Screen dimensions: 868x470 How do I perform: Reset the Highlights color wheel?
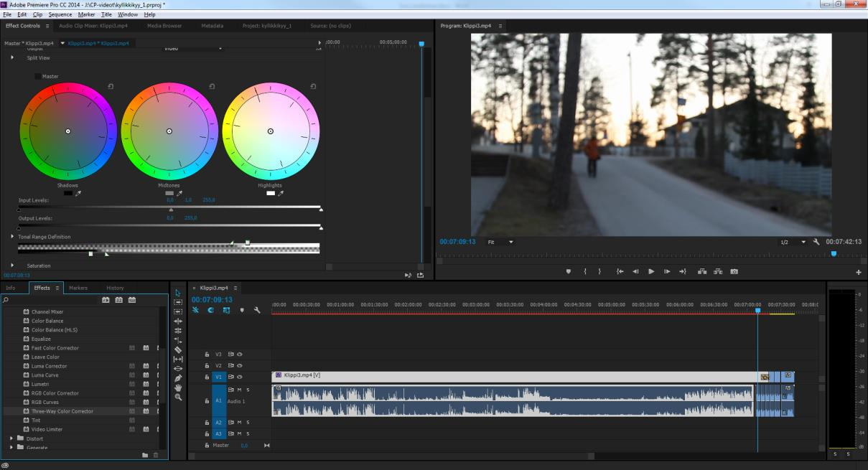[313, 87]
